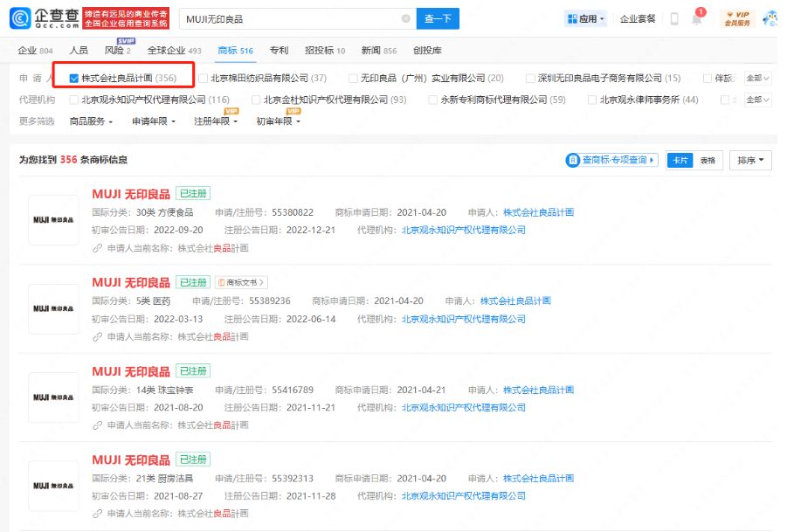Switch to 创投库 tab
This screenshot has height=532, width=794.
[x=427, y=50]
